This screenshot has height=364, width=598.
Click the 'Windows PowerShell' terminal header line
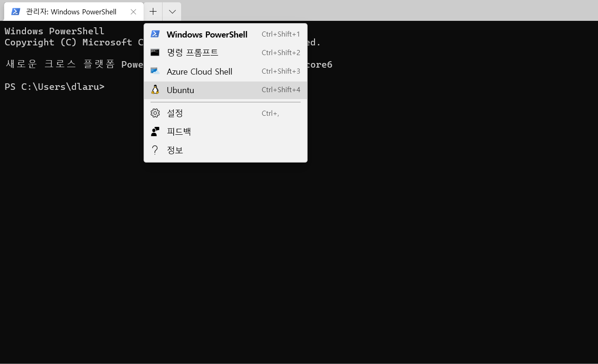point(55,31)
